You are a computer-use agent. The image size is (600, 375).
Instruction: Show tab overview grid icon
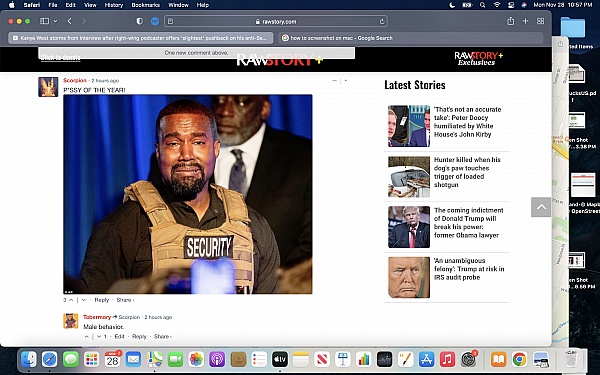[540, 21]
